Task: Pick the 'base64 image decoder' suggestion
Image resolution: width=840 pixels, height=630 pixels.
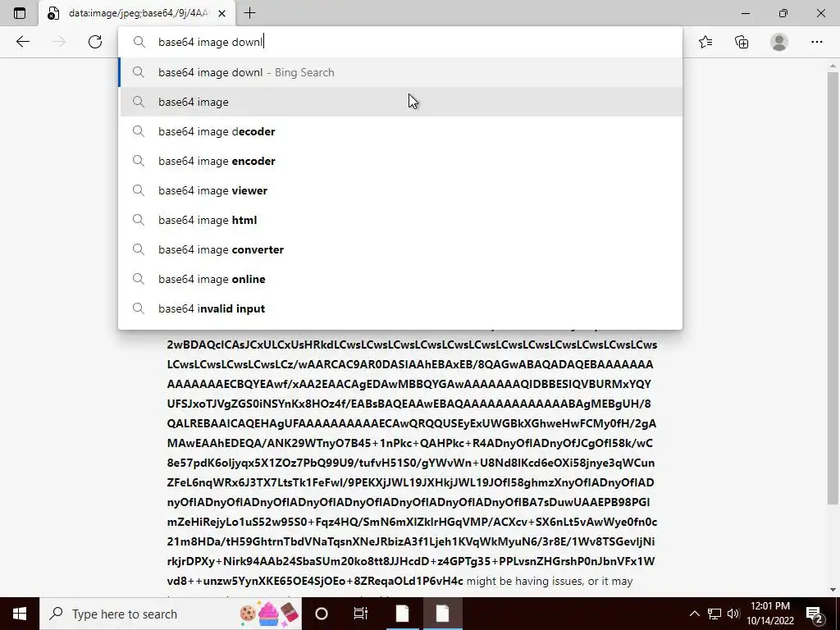Action: tap(400, 131)
